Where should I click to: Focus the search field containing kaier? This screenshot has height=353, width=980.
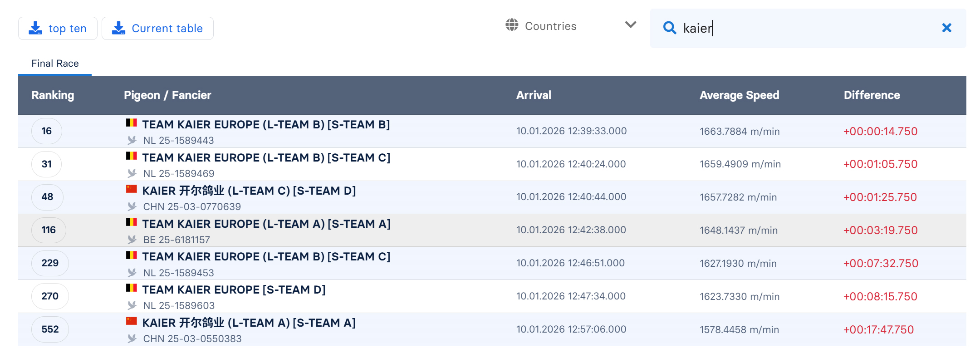[808, 28]
